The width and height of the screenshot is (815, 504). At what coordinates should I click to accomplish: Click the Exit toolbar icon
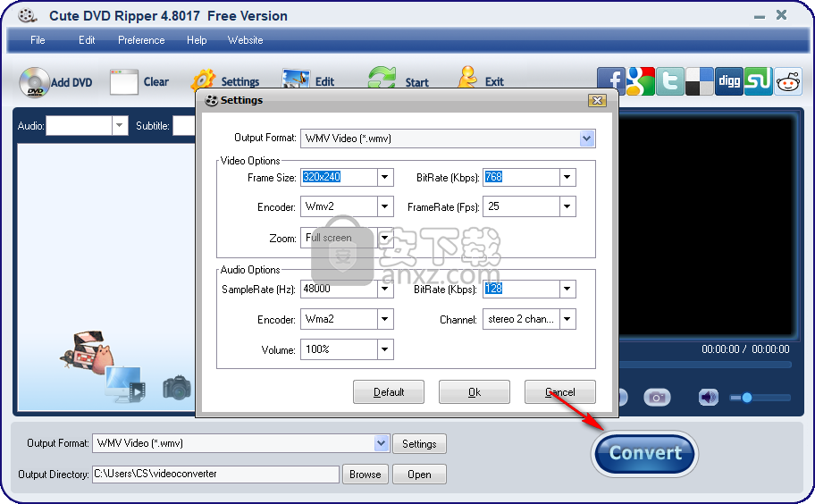pos(467,78)
